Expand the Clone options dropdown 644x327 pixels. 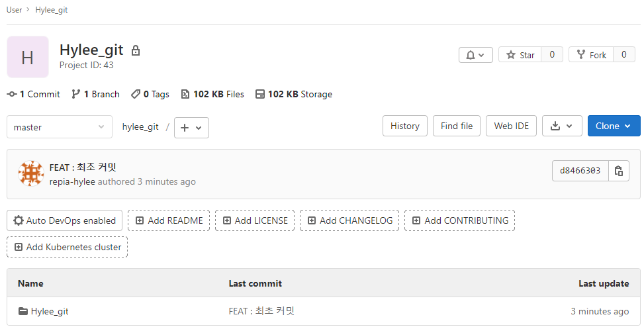coord(614,126)
